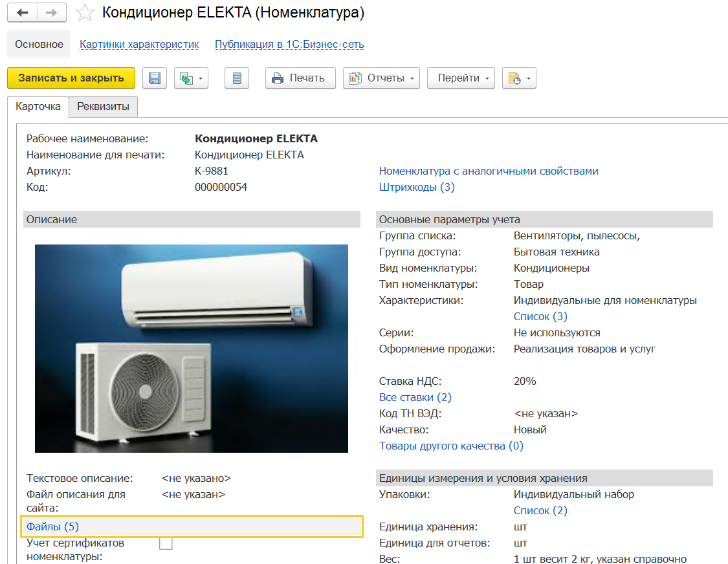728x564 pixels.
Task: Switch to the Реквизиты tab
Action: [103, 106]
